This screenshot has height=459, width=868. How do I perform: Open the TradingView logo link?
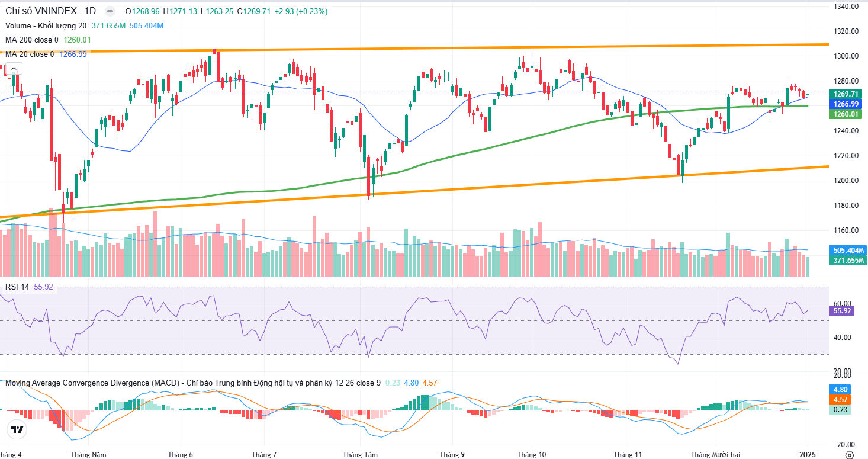(17, 430)
